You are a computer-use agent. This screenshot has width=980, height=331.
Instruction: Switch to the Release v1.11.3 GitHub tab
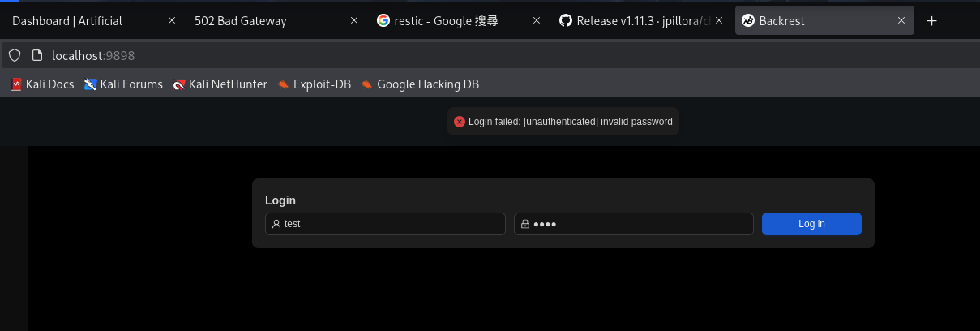[632, 21]
